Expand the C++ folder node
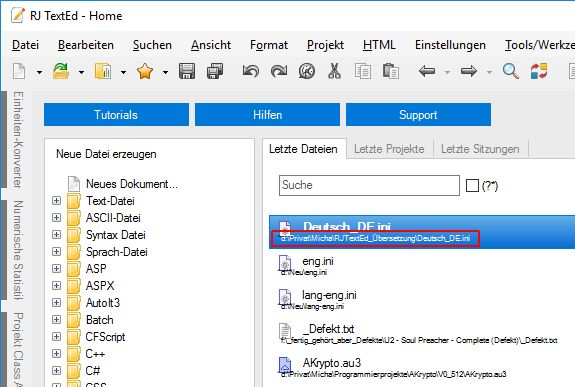This screenshot has width=575, height=387. [56, 353]
